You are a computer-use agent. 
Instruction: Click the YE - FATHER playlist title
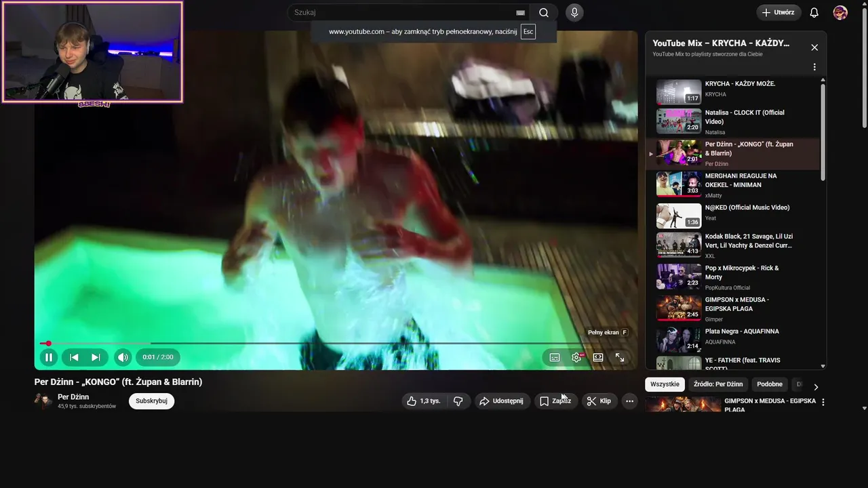[743, 364]
